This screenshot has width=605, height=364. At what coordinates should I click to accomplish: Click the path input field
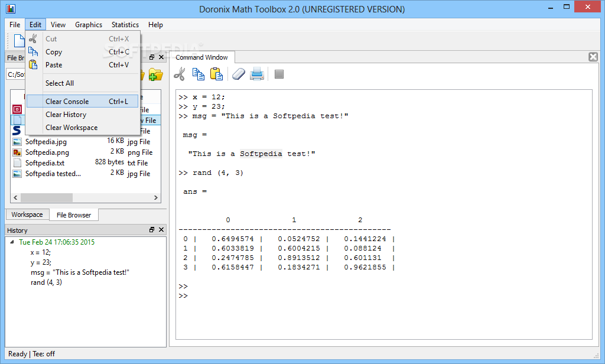pyautogui.click(x=16, y=74)
